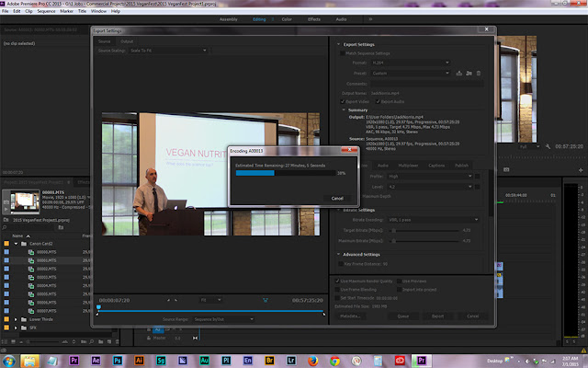Switch to the Audio tab in export panel
588x368 pixels.
click(382, 166)
